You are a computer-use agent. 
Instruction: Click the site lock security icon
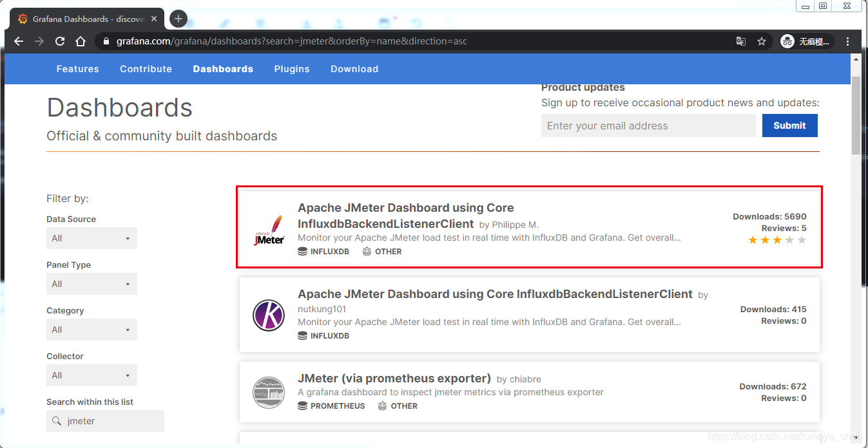107,41
